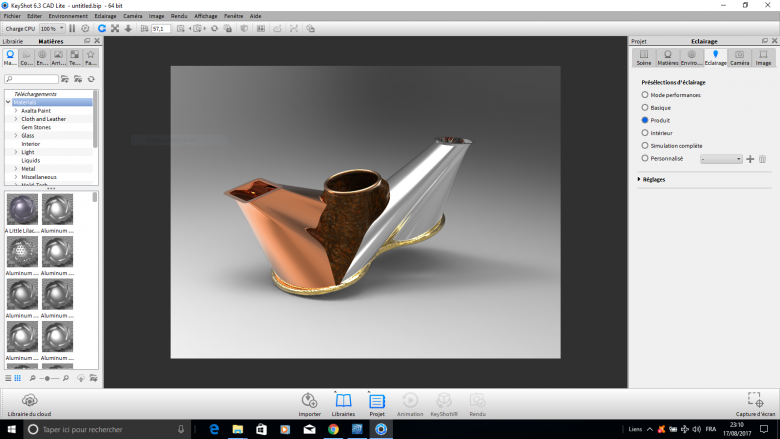Switch to the Caméra tab in Projet panel
Image resolution: width=780 pixels, height=439 pixels.
pos(739,57)
